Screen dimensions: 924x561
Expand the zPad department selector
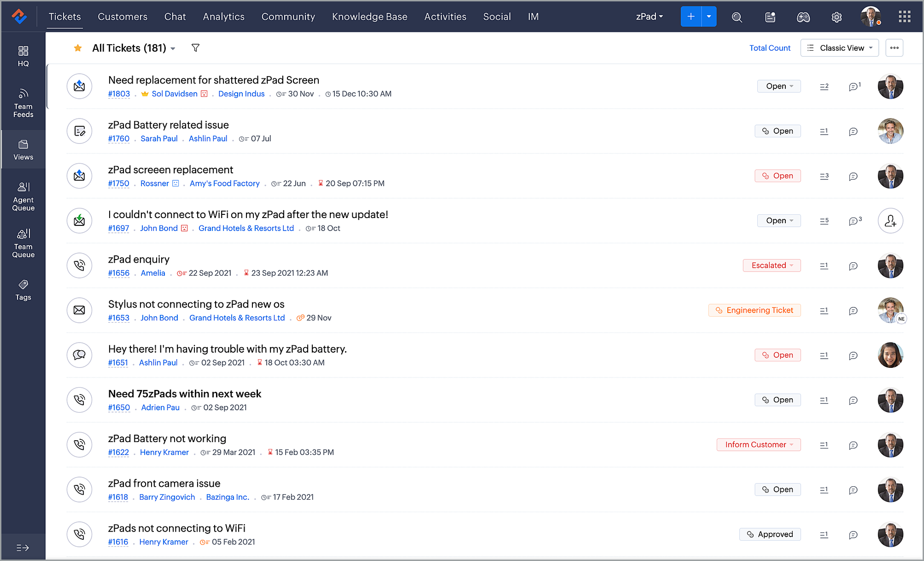pyautogui.click(x=649, y=17)
